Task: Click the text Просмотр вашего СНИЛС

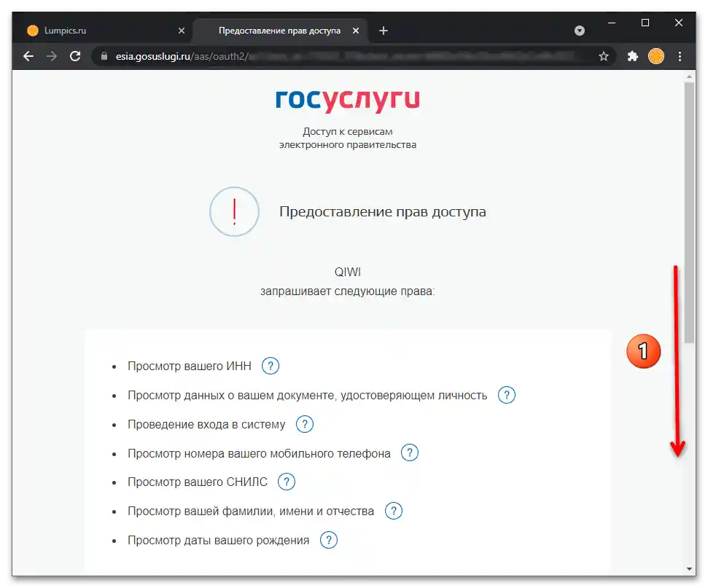Action: 198,482
